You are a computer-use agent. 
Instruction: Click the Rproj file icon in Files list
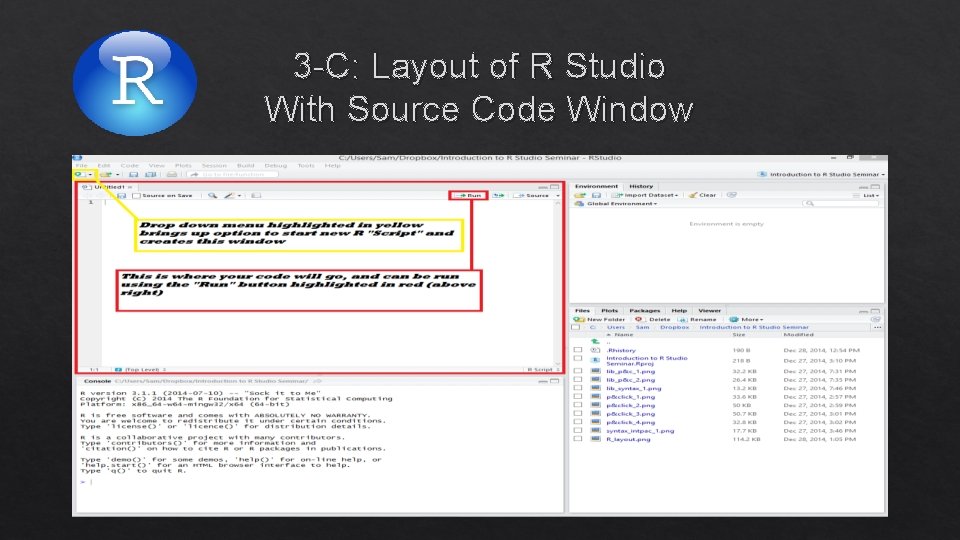coord(595,360)
